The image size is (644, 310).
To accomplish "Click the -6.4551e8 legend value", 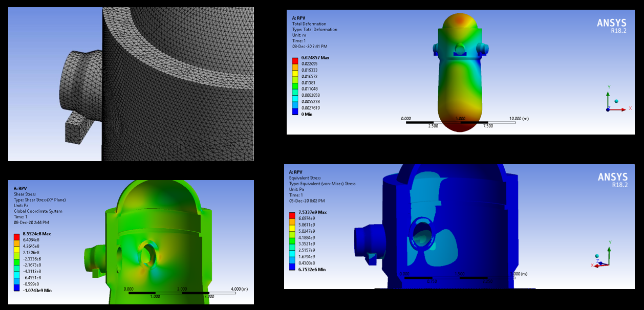I will pyautogui.click(x=31, y=278).
